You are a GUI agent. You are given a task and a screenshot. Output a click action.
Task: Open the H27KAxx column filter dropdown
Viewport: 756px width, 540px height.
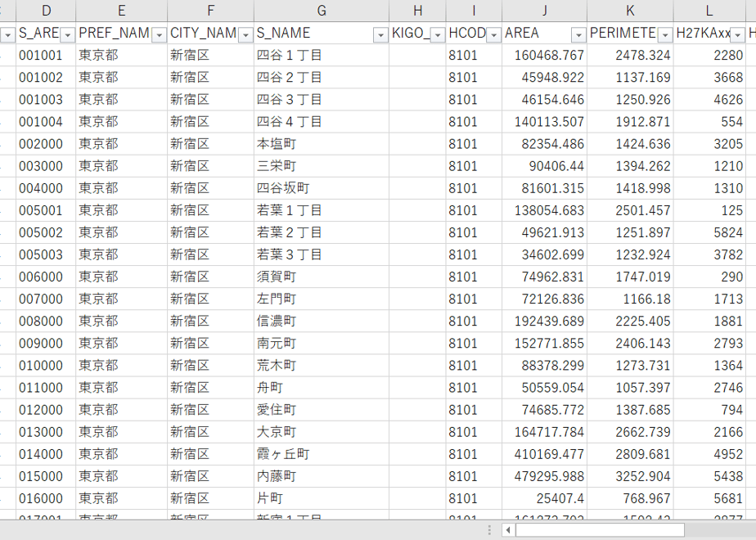tap(738, 34)
